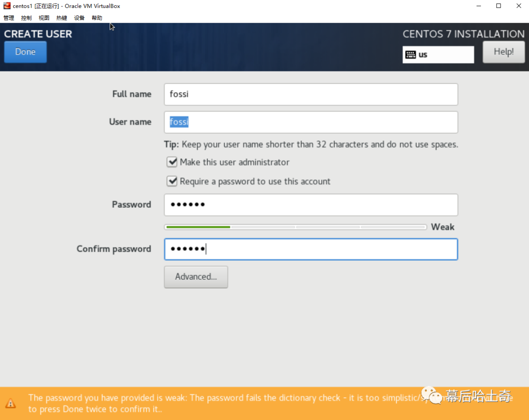
Task: Select the Confirm password field
Action: click(x=311, y=249)
